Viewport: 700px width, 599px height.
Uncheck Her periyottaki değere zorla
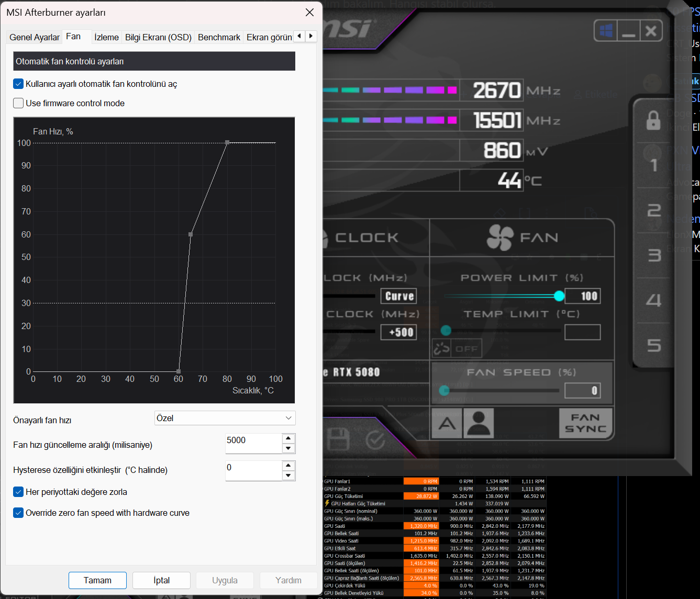coord(18,492)
